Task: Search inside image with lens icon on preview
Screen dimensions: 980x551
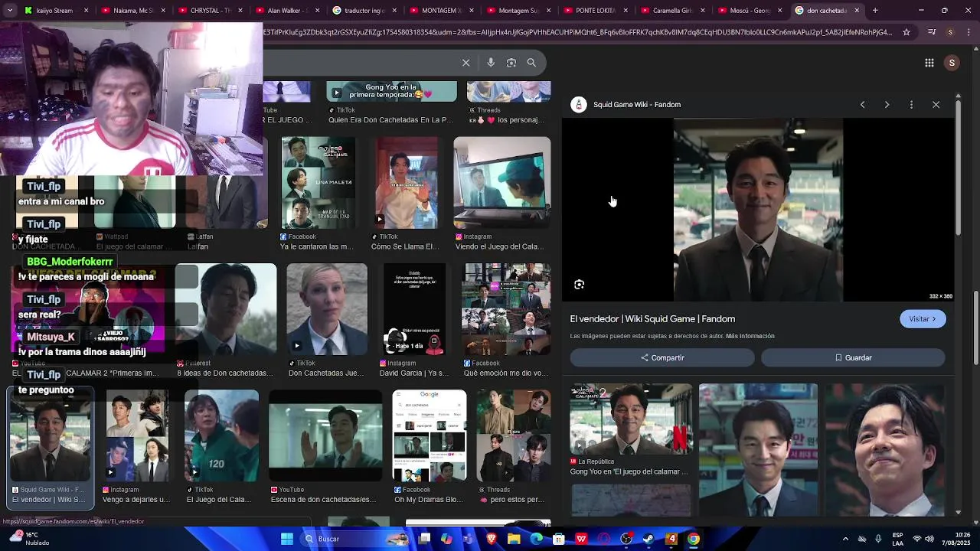Action: (x=580, y=285)
